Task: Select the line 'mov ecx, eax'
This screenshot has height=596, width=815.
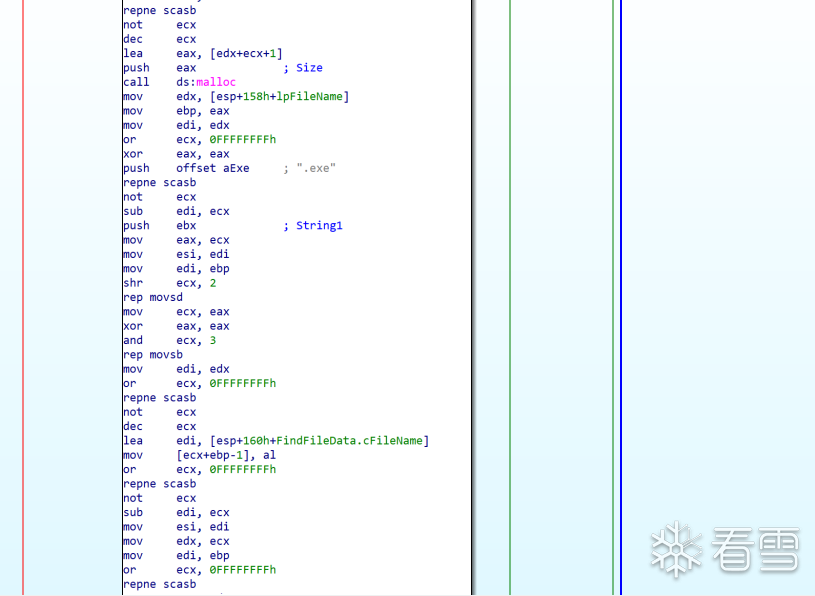Action: coord(176,312)
